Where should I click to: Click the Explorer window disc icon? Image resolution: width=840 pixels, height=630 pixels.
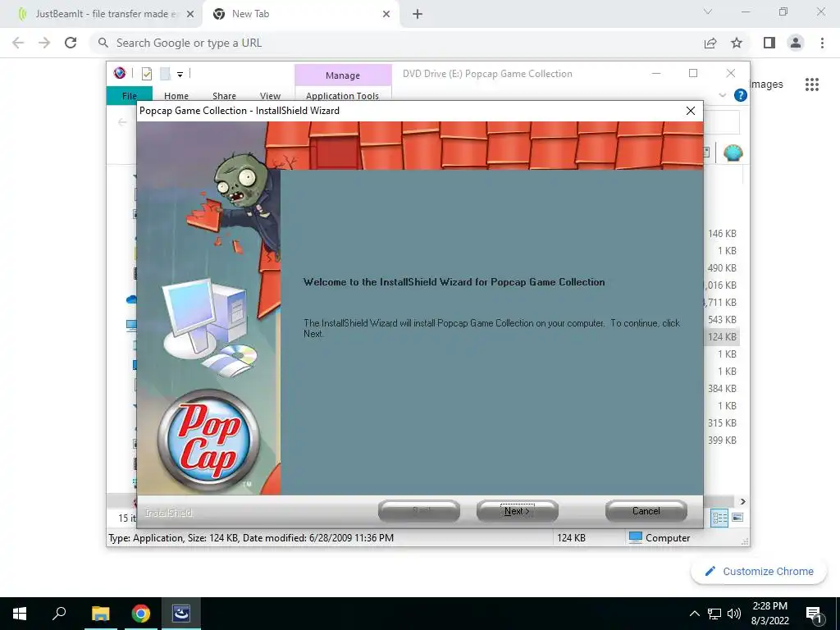pos(120,73)
